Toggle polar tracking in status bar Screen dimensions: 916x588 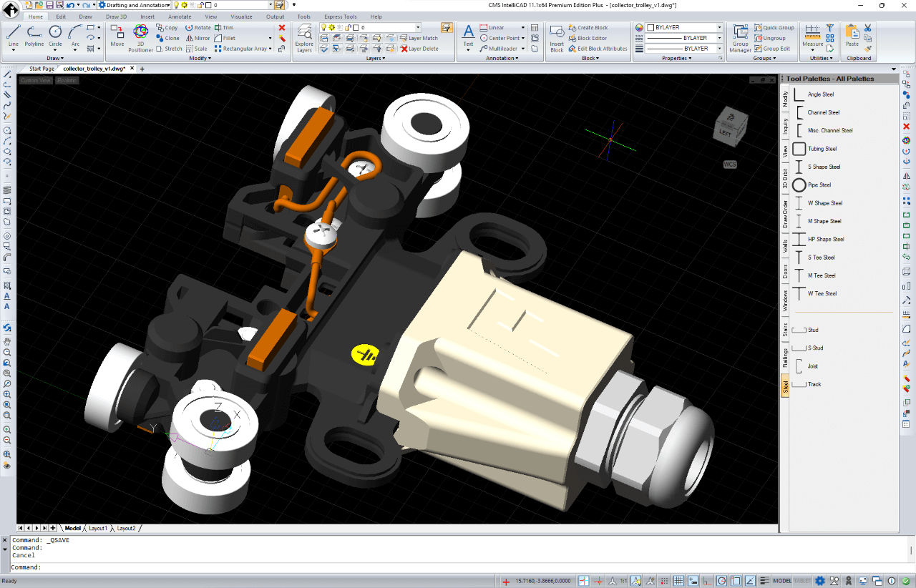coord(722,581)
